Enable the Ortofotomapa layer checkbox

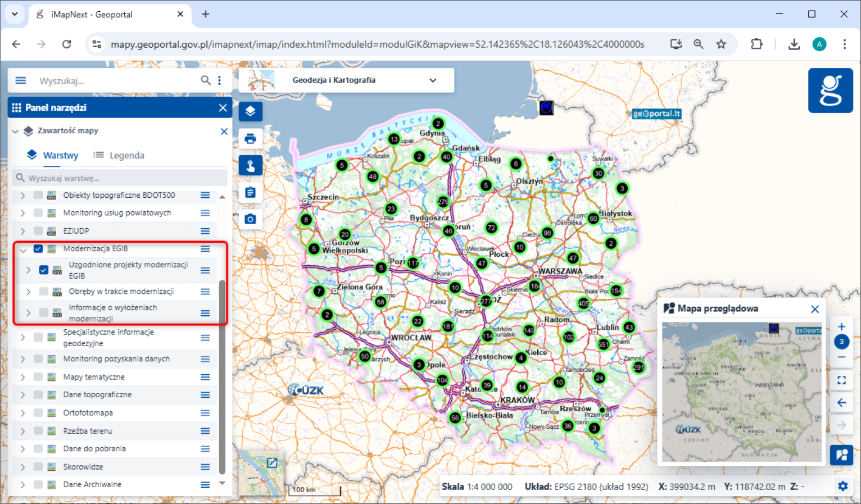(x=38, y=413)
